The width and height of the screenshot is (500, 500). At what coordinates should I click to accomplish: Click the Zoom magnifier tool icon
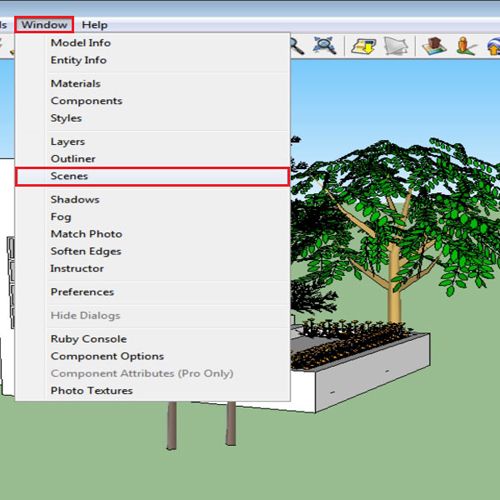pyautogui.click(x=297, y=46)
